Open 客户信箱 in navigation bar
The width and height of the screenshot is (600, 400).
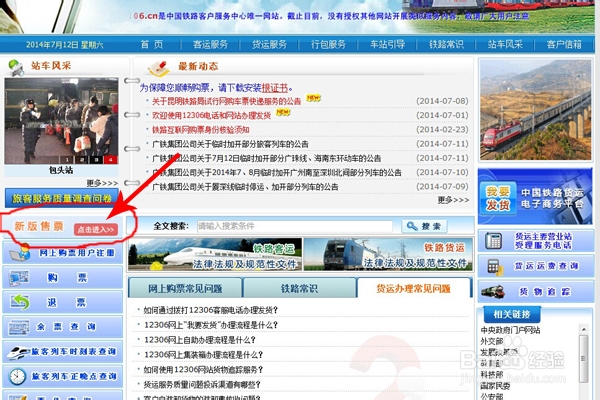[x=564, y=44]
